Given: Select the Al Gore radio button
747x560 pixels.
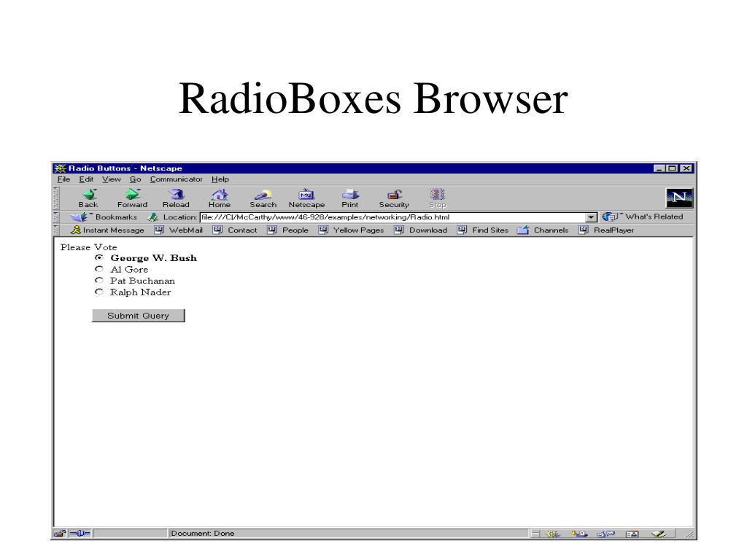Looking at the screenshot, I should [99, 269].
